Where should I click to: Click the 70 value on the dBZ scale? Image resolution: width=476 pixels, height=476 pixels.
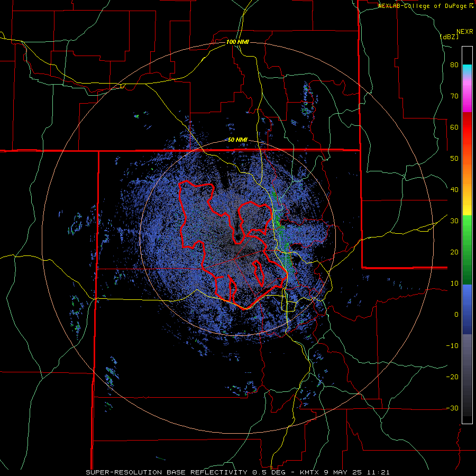click(454, 96)
